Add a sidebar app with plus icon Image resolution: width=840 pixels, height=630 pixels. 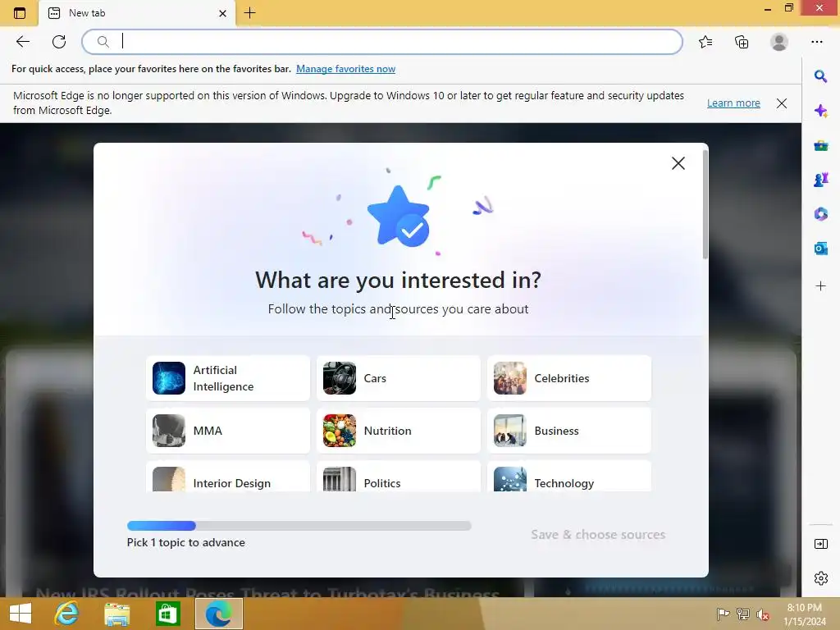pos(820,286)
